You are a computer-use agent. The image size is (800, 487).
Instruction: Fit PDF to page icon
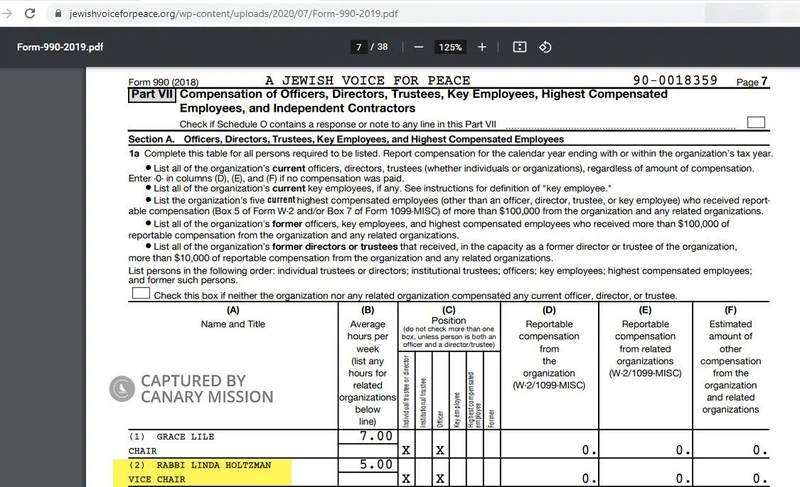[519, 47]
